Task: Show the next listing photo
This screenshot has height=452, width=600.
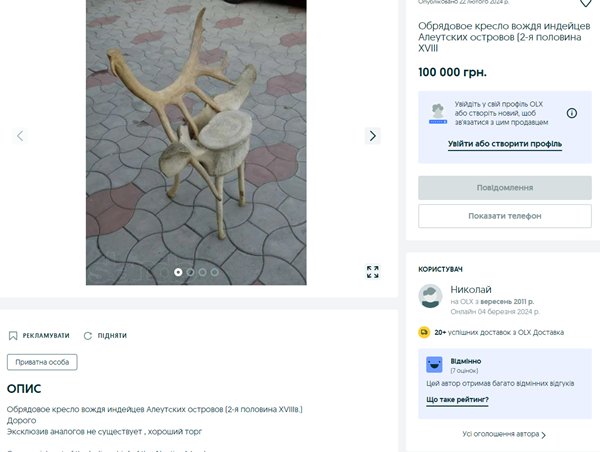Action: tap(372, 136)
